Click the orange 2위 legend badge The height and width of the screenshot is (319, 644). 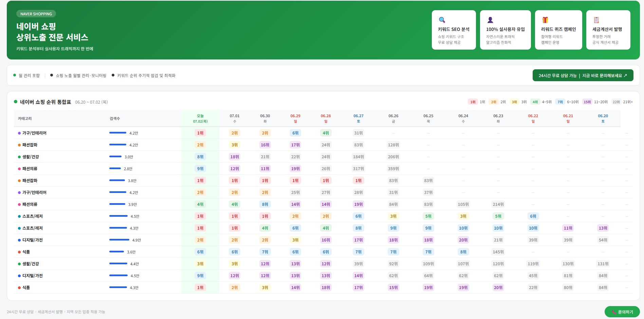(494, 102)
